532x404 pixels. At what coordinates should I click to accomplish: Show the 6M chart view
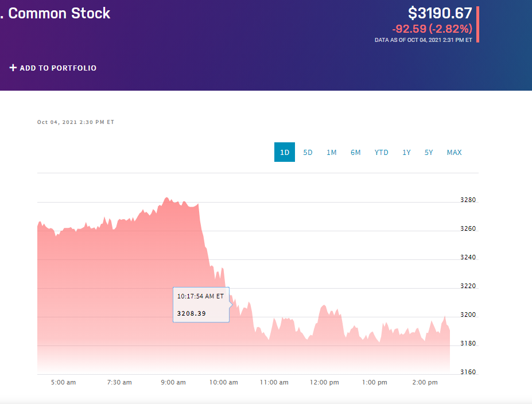pos(356,152)
